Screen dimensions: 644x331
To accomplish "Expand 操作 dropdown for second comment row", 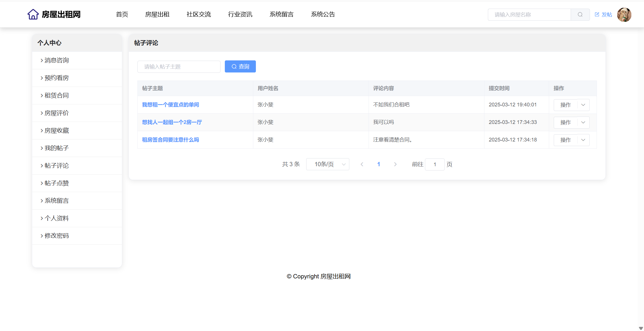I will tap(583, 123).
